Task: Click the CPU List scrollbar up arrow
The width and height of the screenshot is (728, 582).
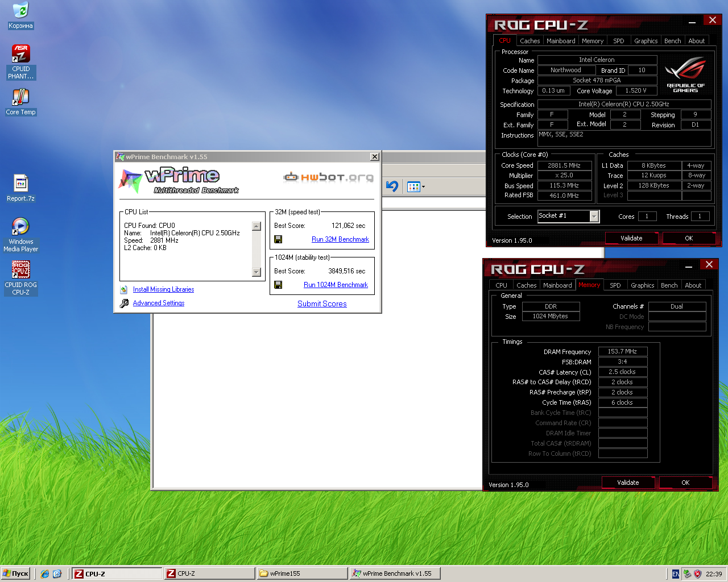Action: pyautogui.click(x=257, y=226)
